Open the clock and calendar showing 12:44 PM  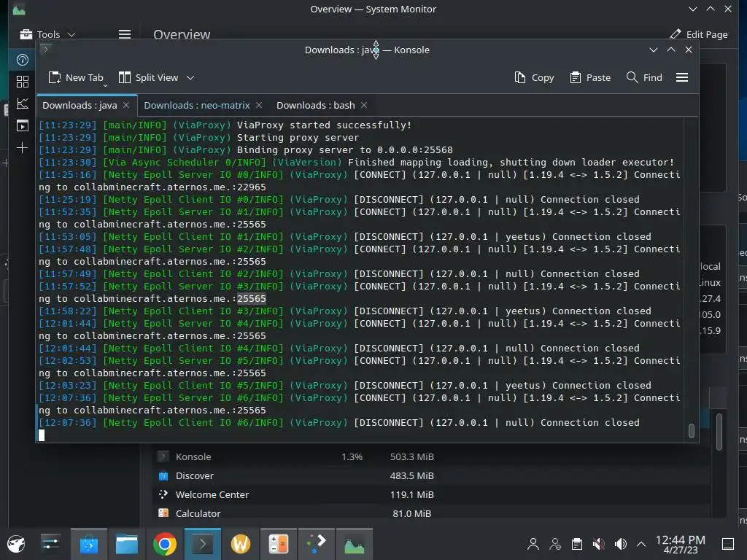point(681,544)
